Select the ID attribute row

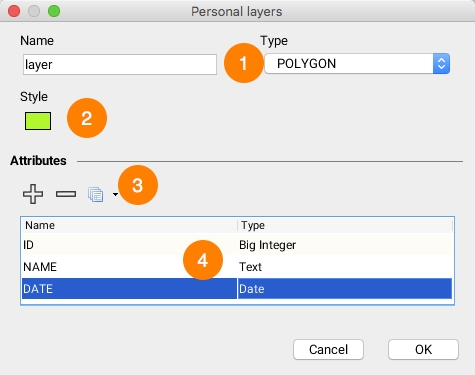[237, 245]
